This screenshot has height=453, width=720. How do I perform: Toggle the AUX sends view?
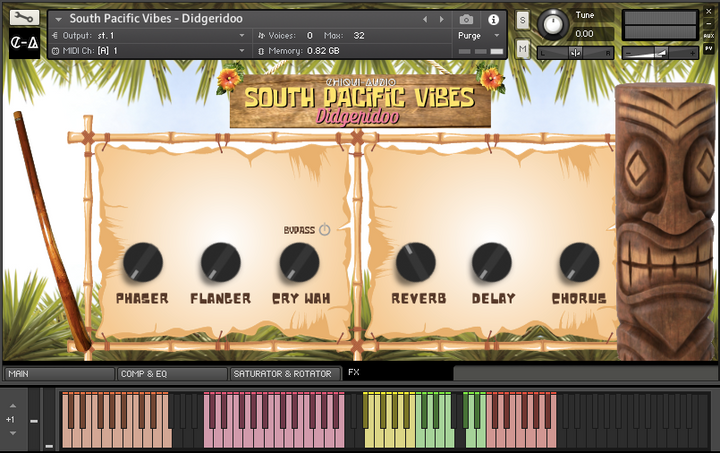[x=709, y=36]
